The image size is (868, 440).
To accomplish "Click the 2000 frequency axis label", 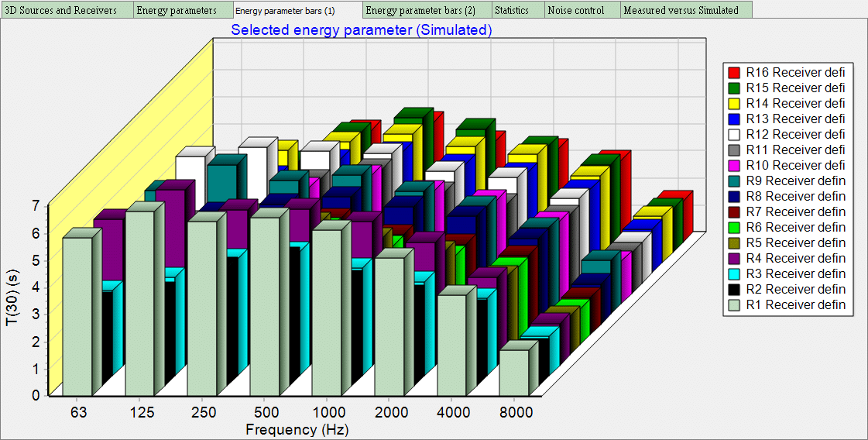I will pos(392,413).
